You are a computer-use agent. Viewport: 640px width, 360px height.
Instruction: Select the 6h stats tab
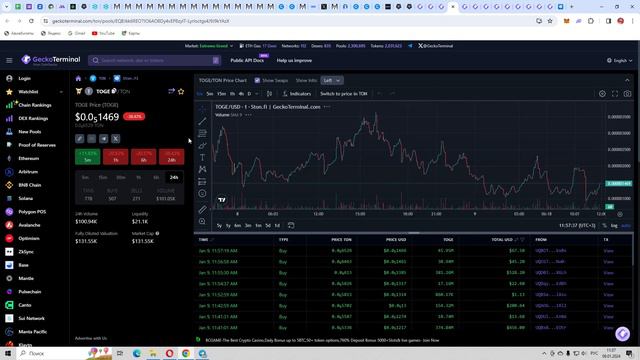156,178
